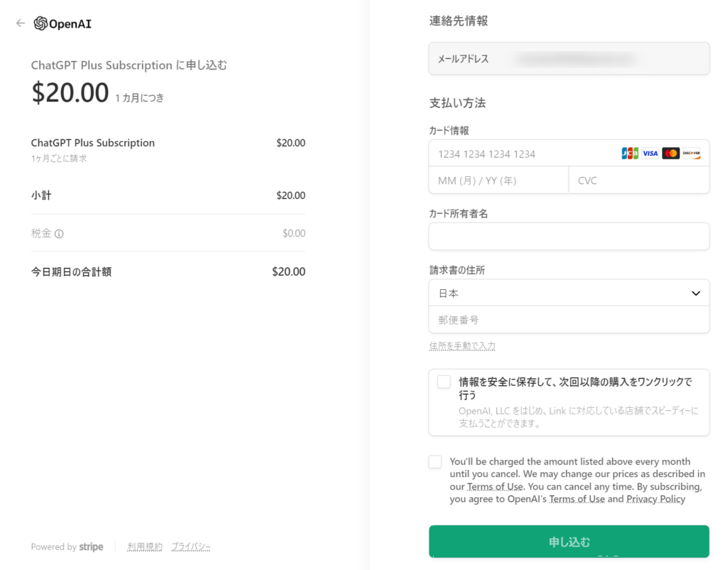Click the country dropdown chevron arrow
728x570 pixels.
click(695, 294)
